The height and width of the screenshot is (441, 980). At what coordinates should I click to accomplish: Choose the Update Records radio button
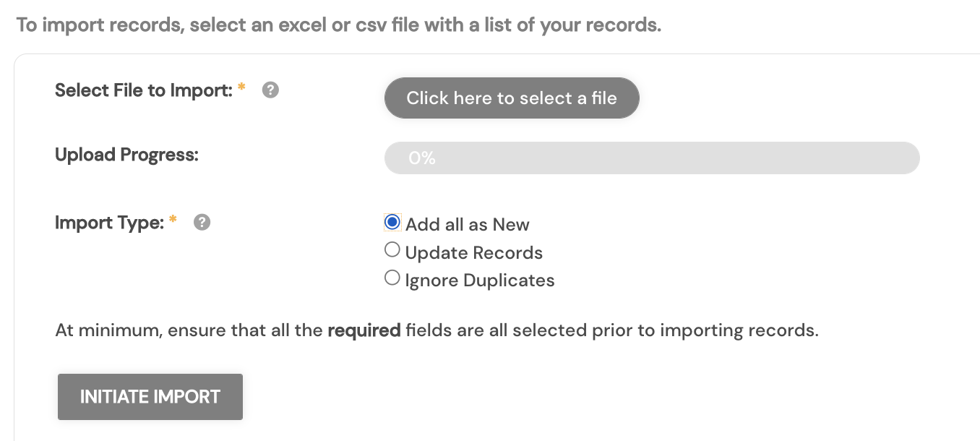(392, 250)
